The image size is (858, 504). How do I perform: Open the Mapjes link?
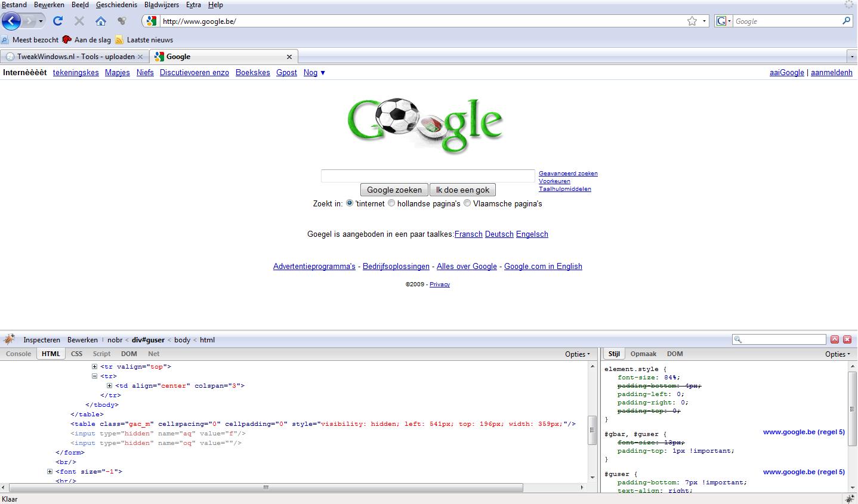point(117,73)
